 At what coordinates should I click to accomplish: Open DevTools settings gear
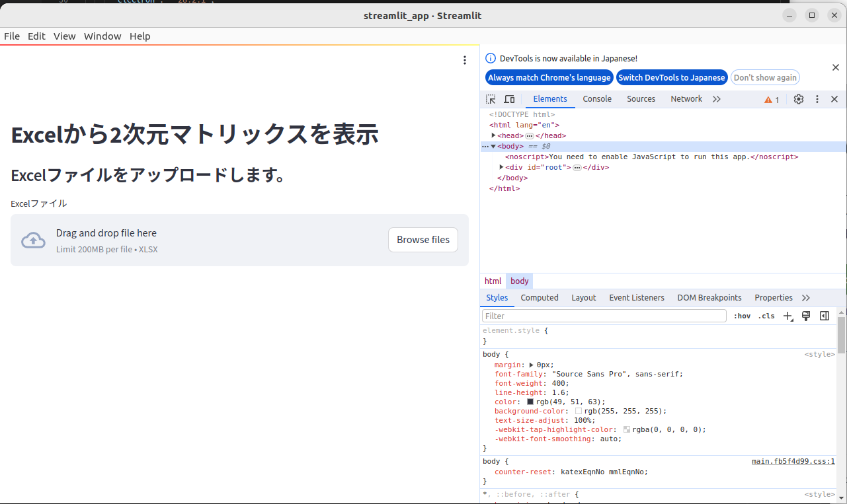[799, 99]
